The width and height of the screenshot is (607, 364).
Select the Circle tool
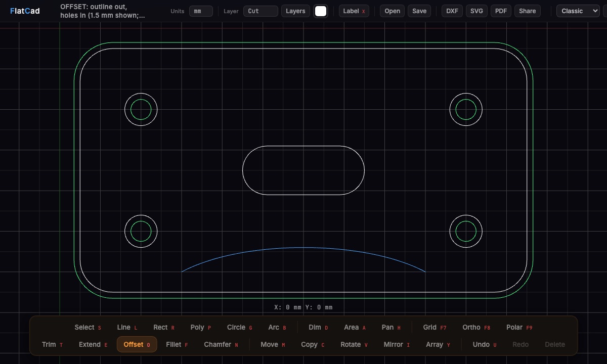(239, 327)
